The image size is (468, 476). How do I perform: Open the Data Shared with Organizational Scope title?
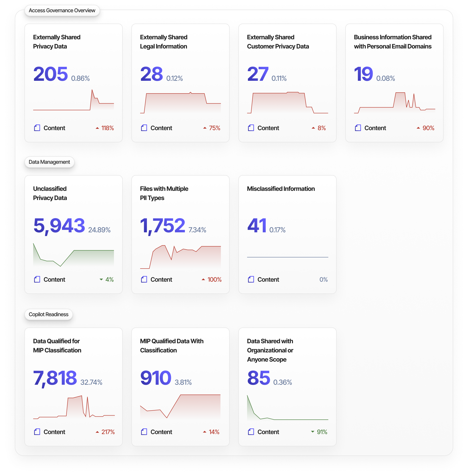click(270, 350)
